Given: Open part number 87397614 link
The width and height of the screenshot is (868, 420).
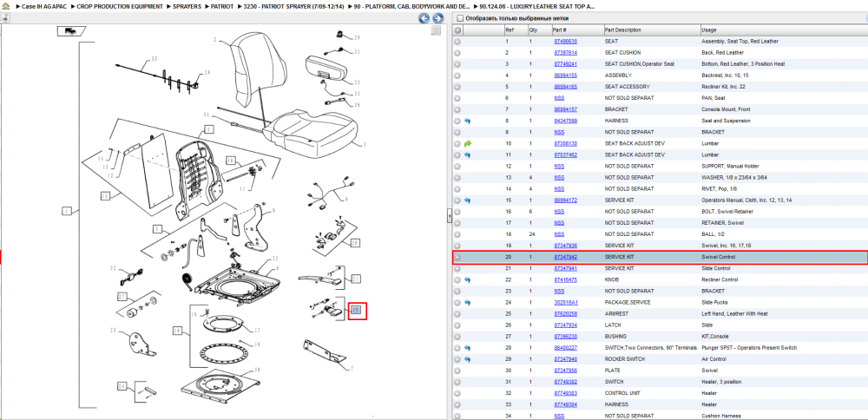Looking at the screenshot, I should 566,53.
